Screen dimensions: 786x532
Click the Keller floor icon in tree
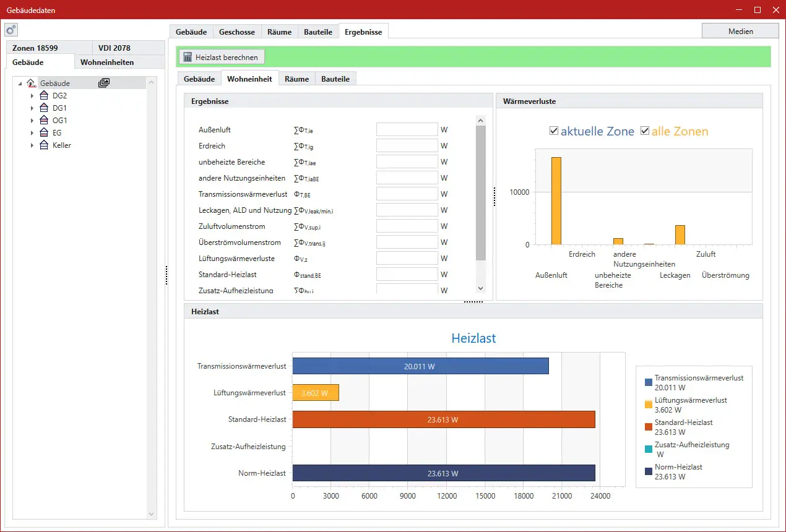coord(44,145)
